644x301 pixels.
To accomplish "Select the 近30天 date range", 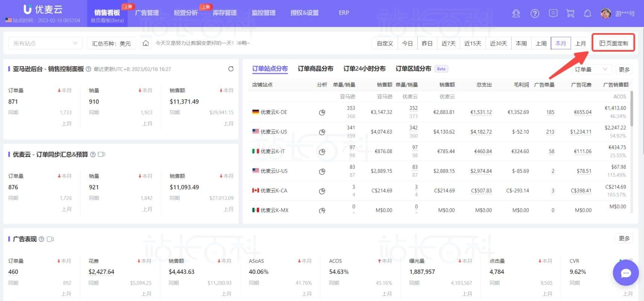I will click(x=498, y=43).
